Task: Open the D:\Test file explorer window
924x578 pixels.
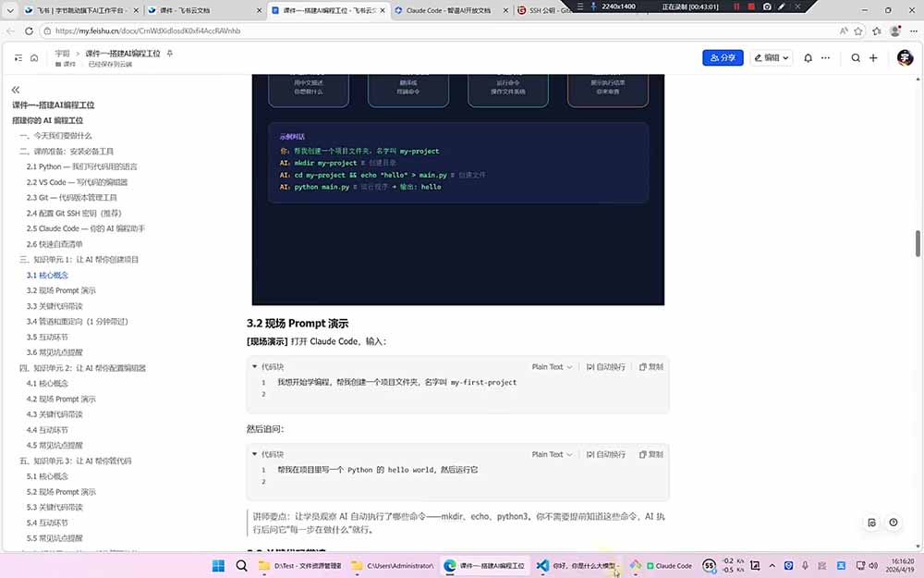Action: [x=300, y=566]
